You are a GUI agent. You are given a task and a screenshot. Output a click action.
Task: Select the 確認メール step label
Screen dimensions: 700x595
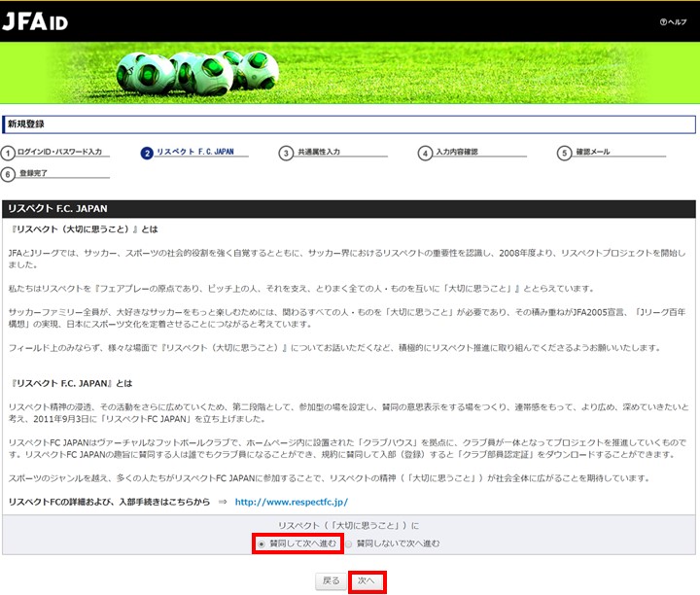(x=592, y=152)
